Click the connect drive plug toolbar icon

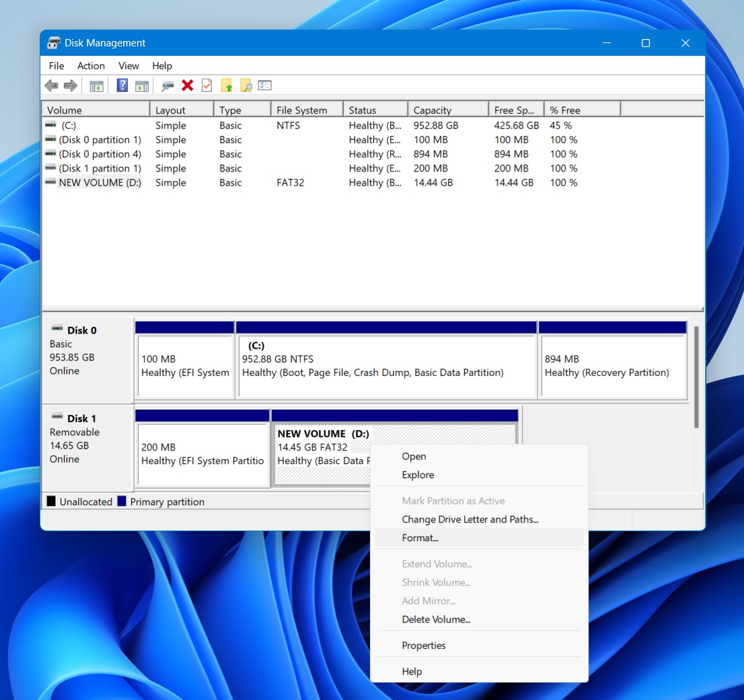(168, 86)
